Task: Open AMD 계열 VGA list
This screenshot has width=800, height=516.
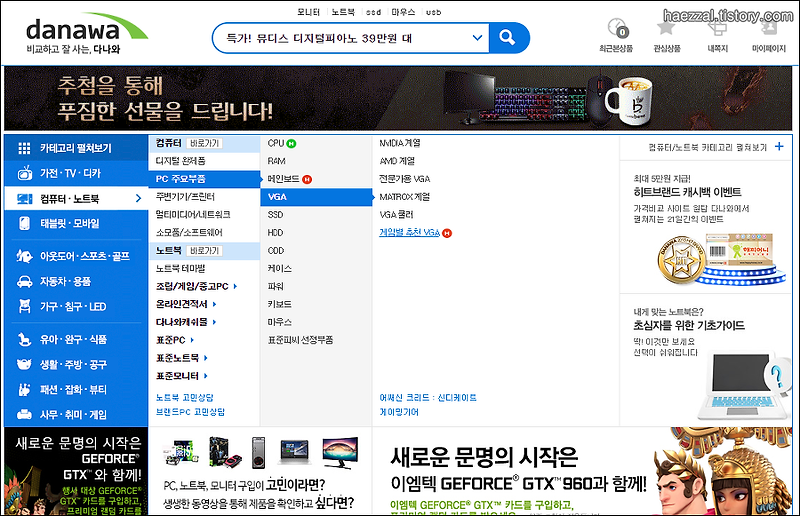Action: coord(397,161)
